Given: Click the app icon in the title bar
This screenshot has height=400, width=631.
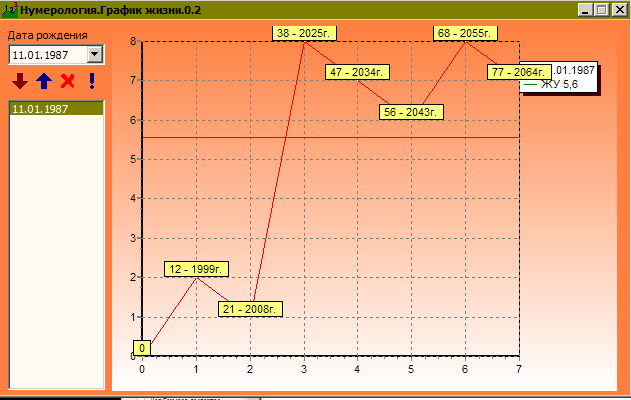Looking at the screenshot, I should (9, 10).
